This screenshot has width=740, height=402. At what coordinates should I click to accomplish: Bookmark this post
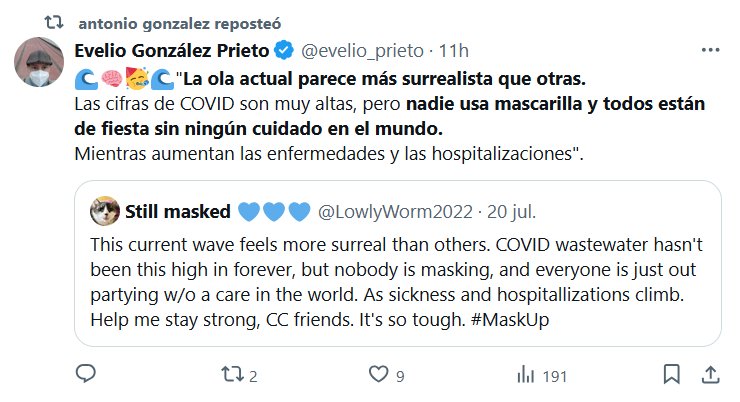(x=672, y=374)
